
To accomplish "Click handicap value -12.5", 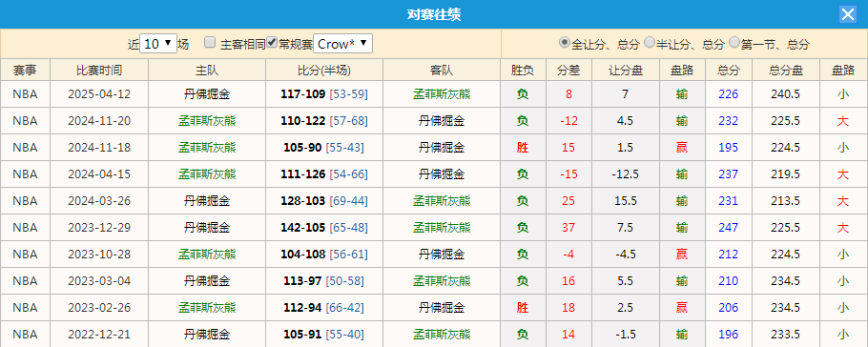I will 625,173.
